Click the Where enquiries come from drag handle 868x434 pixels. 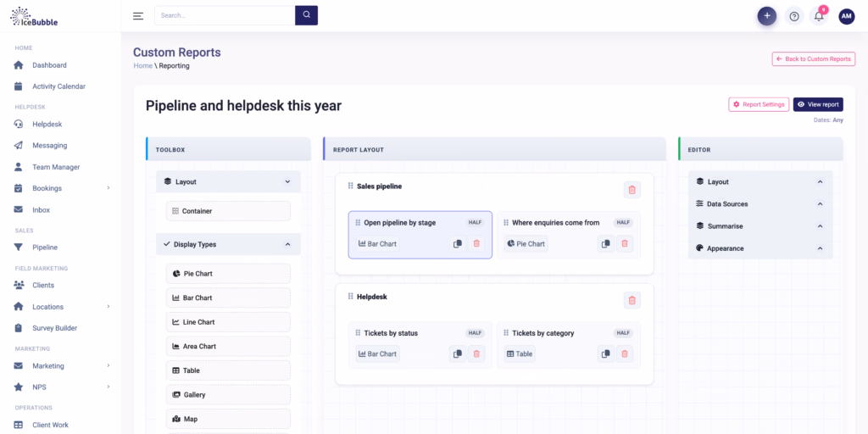[x=506, y=223]
